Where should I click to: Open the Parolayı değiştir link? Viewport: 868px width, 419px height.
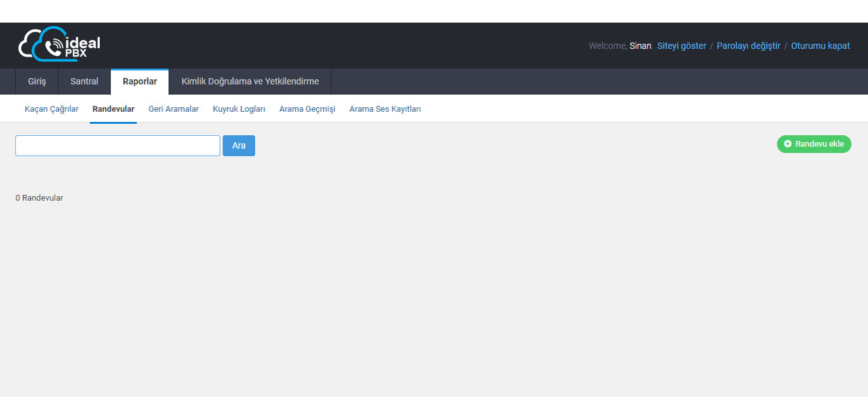tap(748, 46)
